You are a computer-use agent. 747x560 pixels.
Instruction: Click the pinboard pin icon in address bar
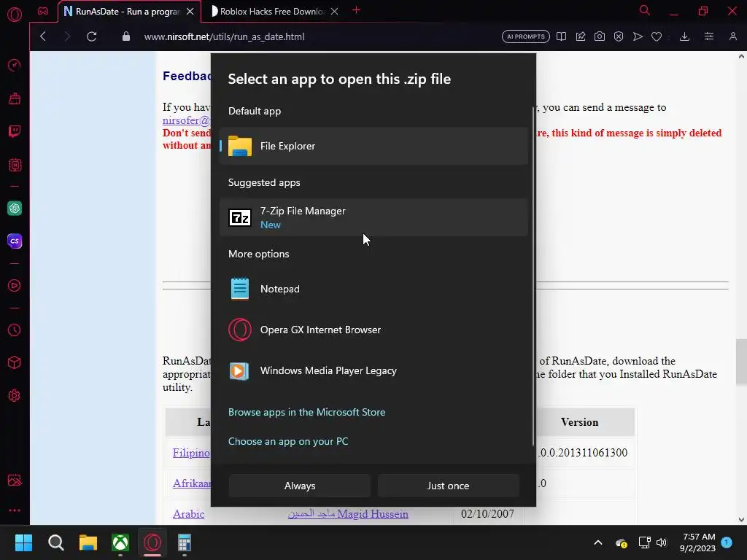580,36
